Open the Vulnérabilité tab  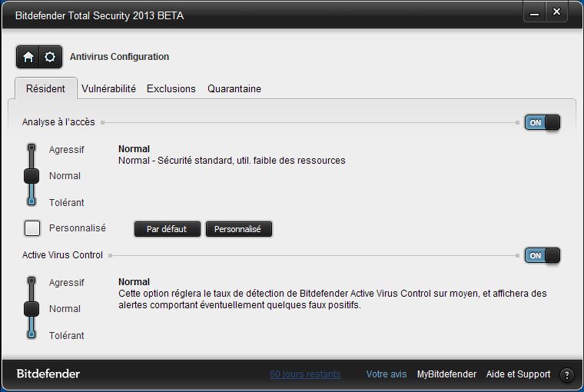point(109,88)
